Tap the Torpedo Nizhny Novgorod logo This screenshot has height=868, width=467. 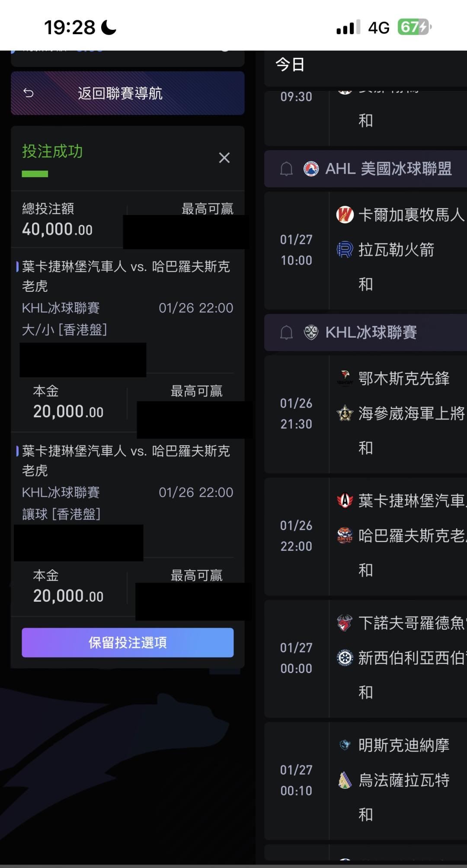click(x=345, y=623)
